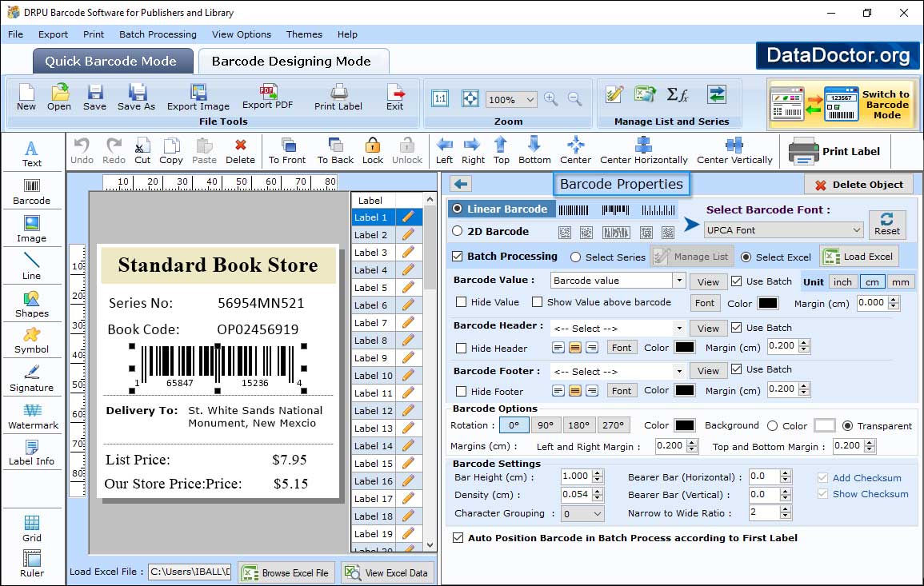Enable Show Value above barcode checkbox
This screenshot has width=924, height=586.
coord(538,302)
